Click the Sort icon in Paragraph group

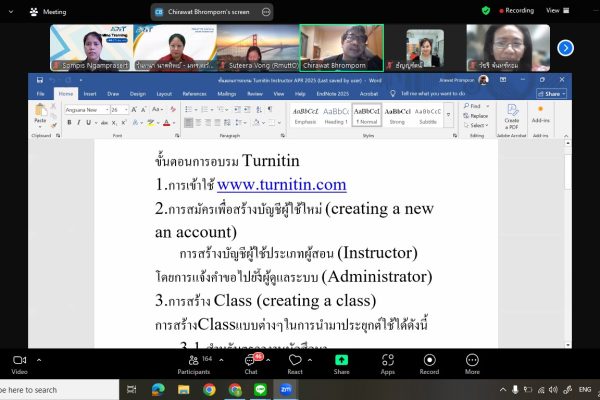pos(259,109)
